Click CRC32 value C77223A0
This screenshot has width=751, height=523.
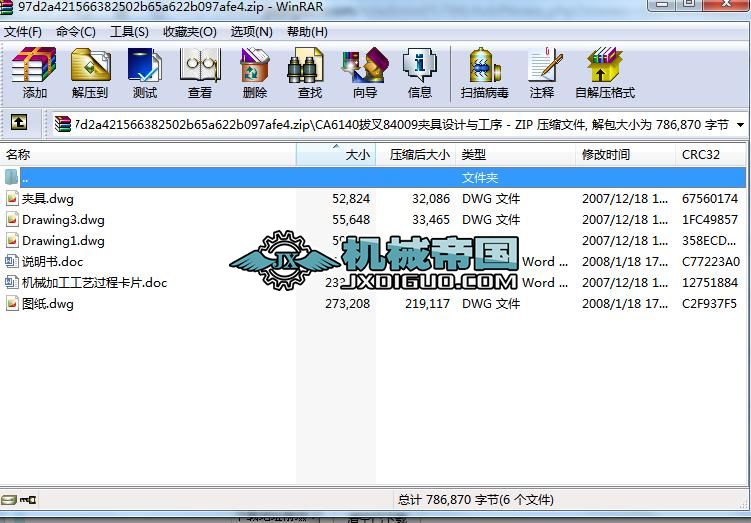tap(711, 262)
